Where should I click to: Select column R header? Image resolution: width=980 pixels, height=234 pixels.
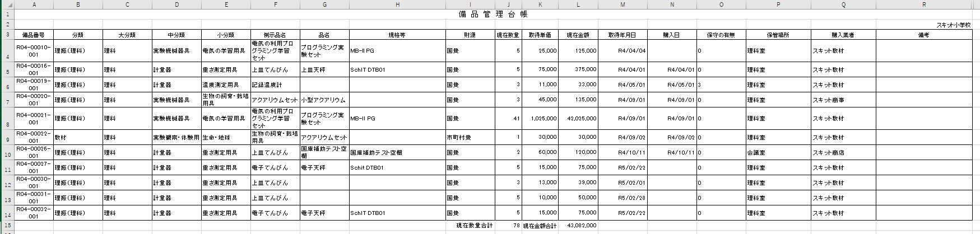pyautogui.click(x=923, y=4)
